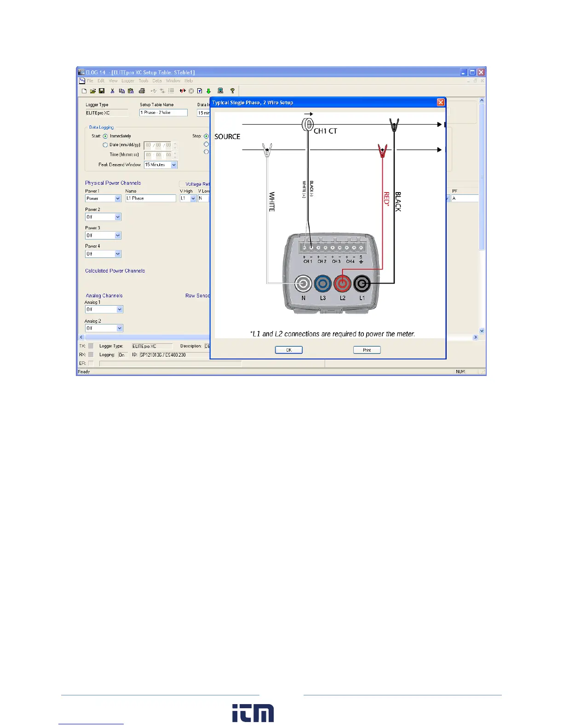The image size is (563, 728).
Task: Click the Physical Power Channels heading
Action: click(x=113, y=183)
